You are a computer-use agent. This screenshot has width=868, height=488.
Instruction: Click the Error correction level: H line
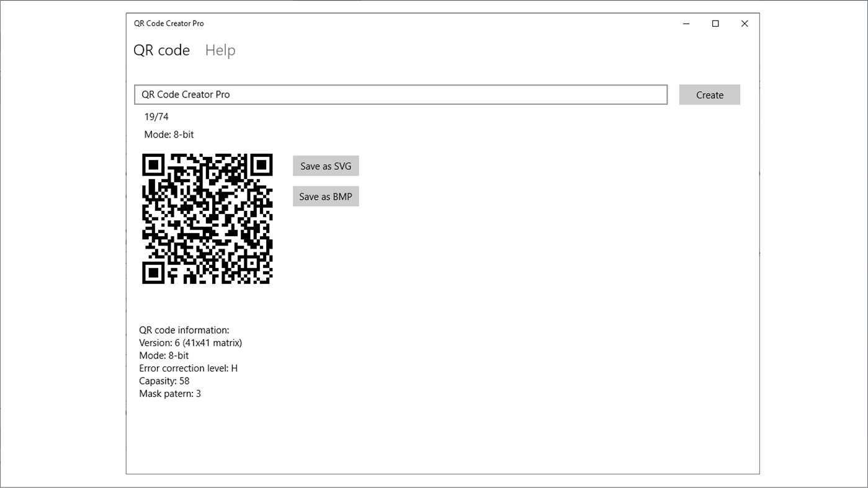(x=189, y=368)
